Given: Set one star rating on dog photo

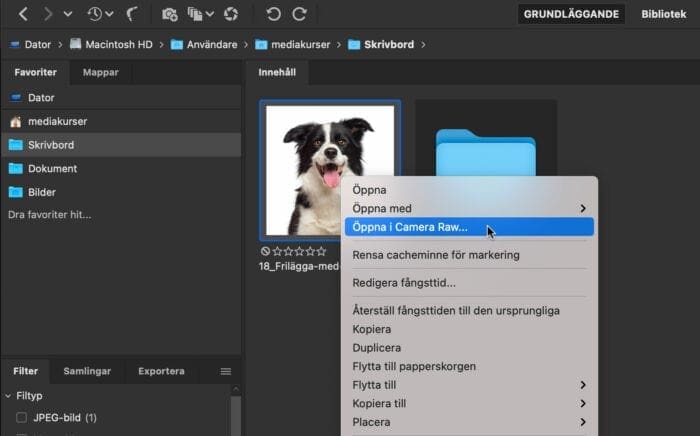Looking at the screenshot, I should pos(277,251).
